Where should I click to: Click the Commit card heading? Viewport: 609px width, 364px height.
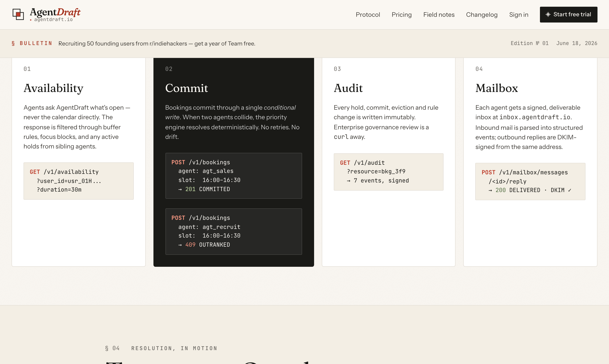tap(186, 88)
